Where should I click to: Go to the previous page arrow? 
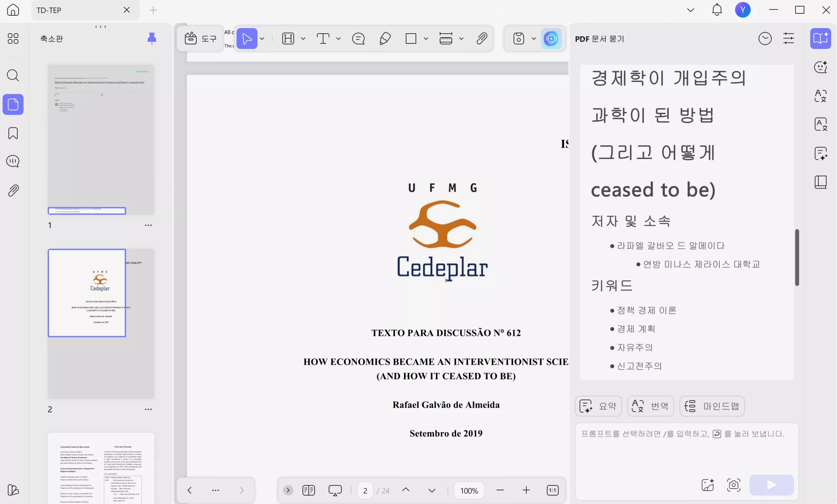pyautogui.click(x=406, y=490)
